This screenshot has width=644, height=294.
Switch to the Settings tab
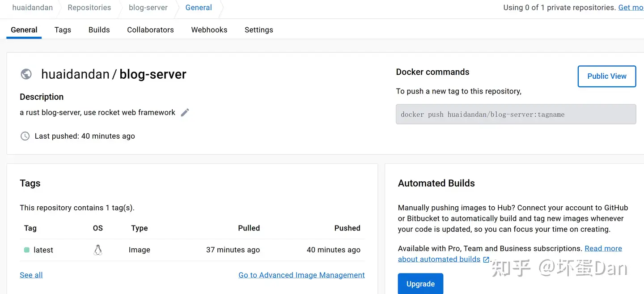tap(259, 30)
